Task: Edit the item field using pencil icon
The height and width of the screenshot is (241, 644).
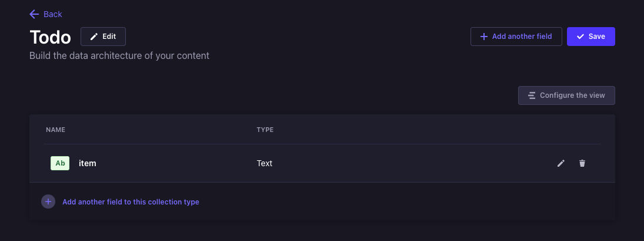Action: (x=560, y=163)
